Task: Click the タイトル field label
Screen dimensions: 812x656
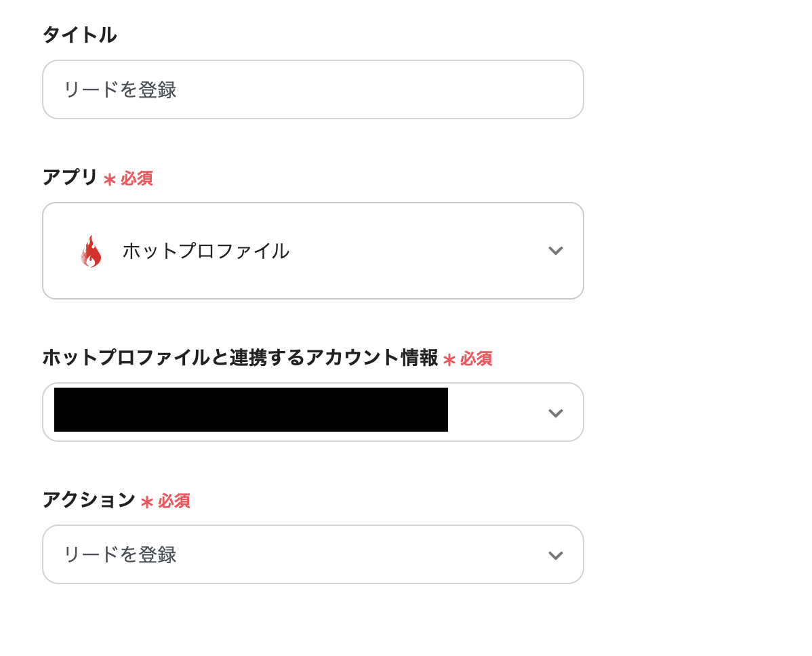Action: [x=79, y=35]
